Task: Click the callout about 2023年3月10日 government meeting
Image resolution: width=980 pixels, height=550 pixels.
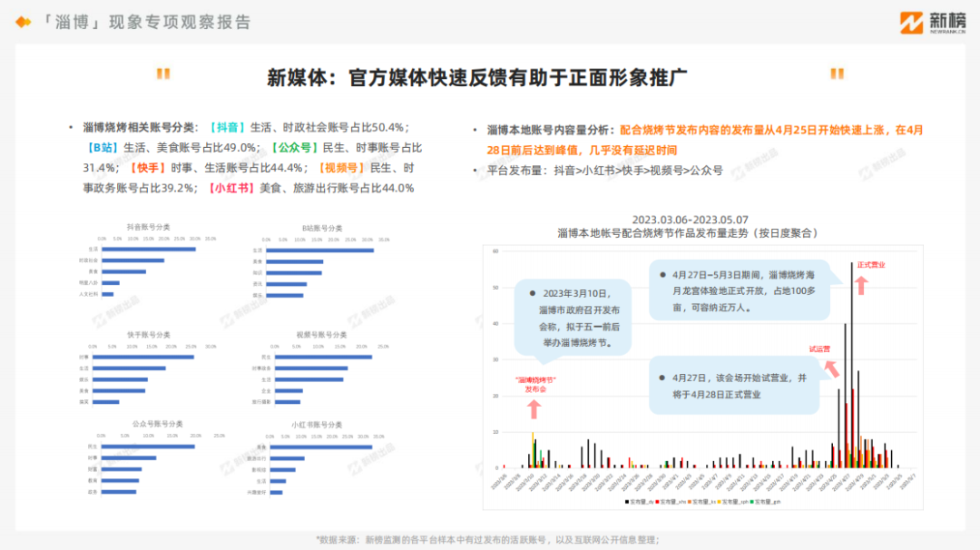Action: [x=573, y=319]
